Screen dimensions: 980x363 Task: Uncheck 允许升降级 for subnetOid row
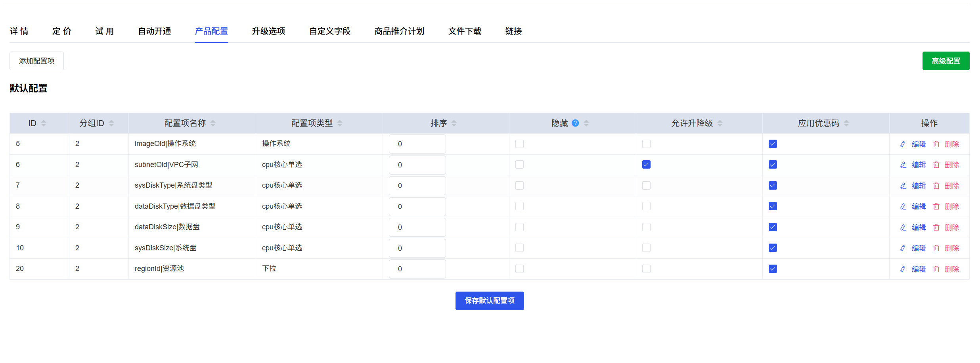(646, 165)
